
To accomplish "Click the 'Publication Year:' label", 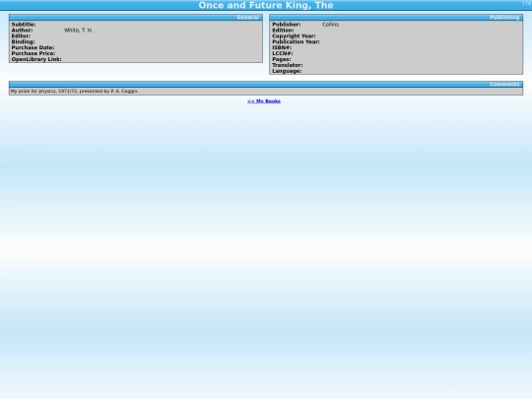I will 296,41.
